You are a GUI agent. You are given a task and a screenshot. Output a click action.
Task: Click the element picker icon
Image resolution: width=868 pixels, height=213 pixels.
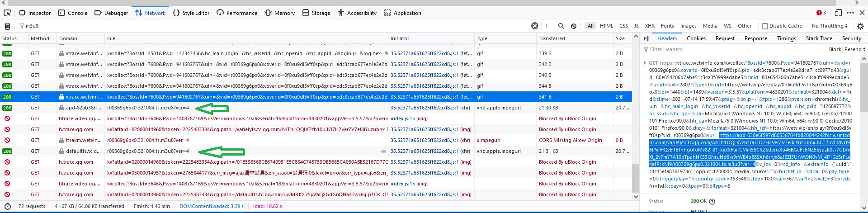click(7, 13)
